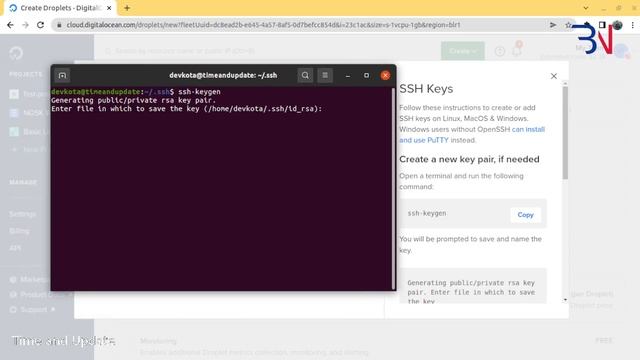Open the Chrome three-dot menu
Screen dimensions: 640x360
tap(633, 25)
